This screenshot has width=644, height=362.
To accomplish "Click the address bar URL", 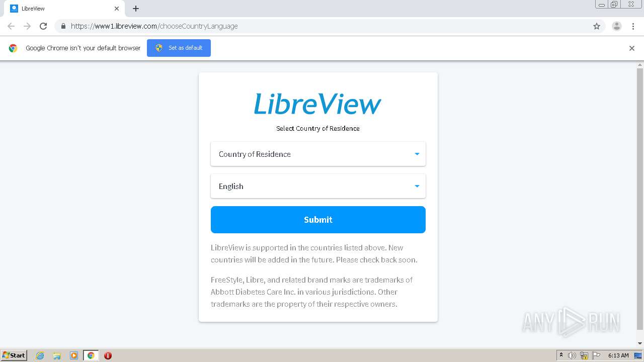I will [x=154, y=26].
